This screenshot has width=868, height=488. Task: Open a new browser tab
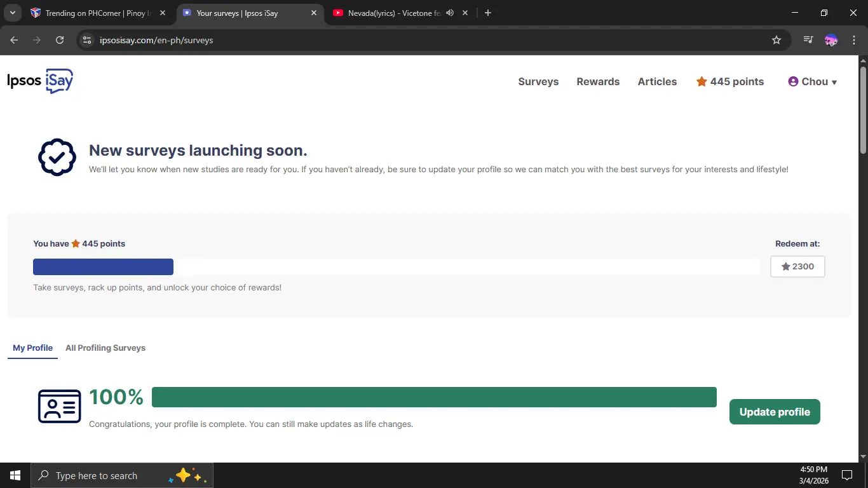coord(488,13)
